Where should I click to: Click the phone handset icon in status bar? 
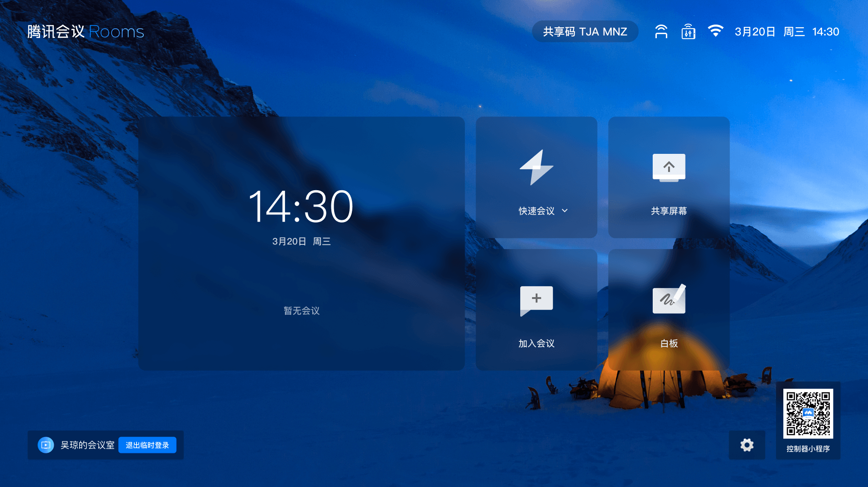tap(661, 31)
